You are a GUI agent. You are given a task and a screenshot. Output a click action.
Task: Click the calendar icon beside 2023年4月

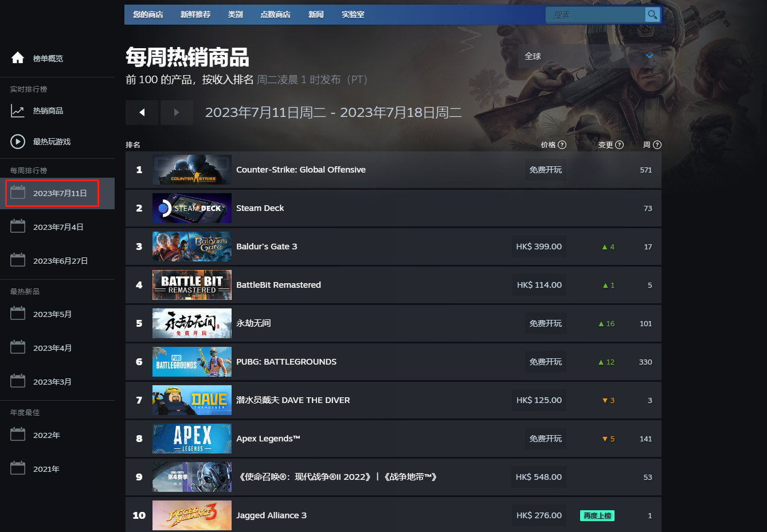(18, 347)
